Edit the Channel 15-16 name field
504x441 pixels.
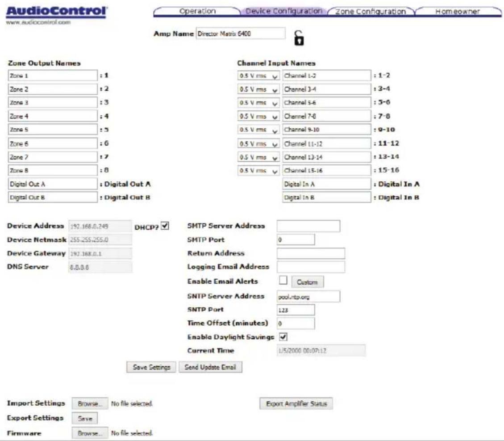[327, 171]
